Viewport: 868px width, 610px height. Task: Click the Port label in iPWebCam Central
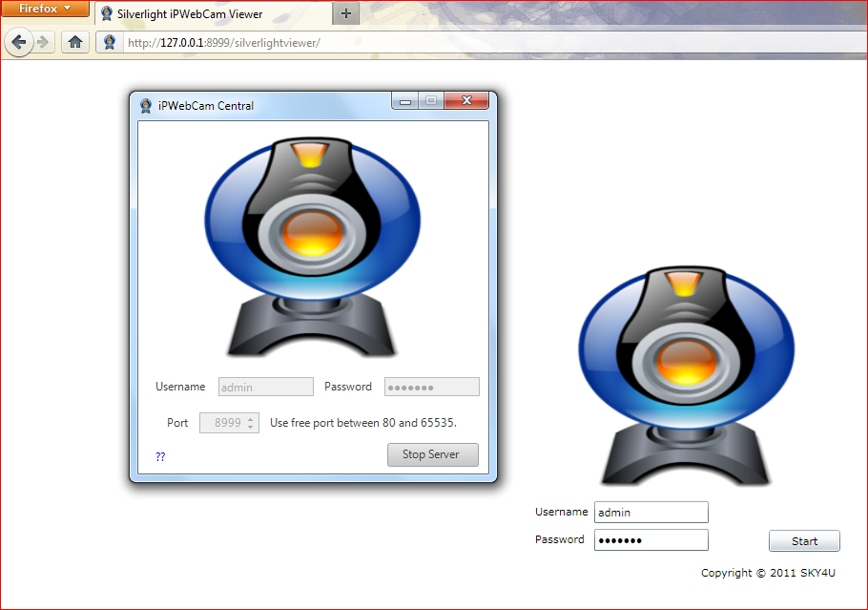pyautogui.click(x=177, y=423)
